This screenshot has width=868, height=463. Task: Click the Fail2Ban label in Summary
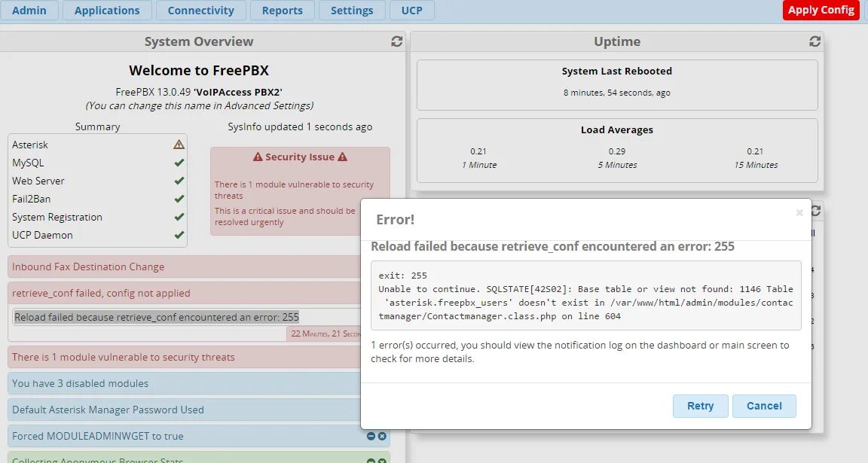(31, 199)
